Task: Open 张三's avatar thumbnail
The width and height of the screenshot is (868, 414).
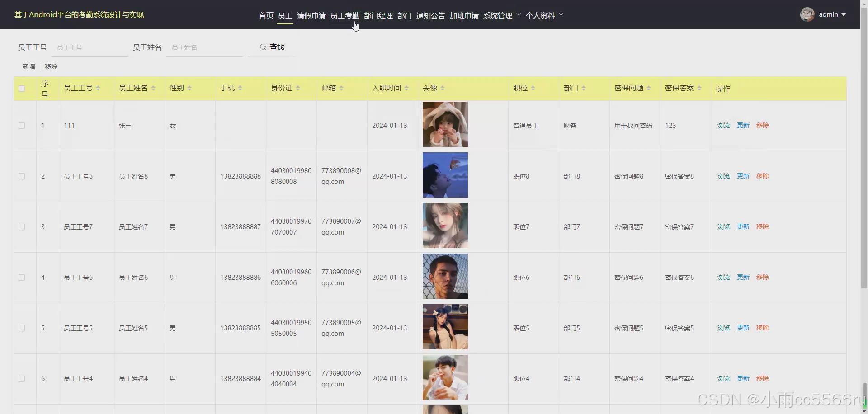Action: pos(445,124)
